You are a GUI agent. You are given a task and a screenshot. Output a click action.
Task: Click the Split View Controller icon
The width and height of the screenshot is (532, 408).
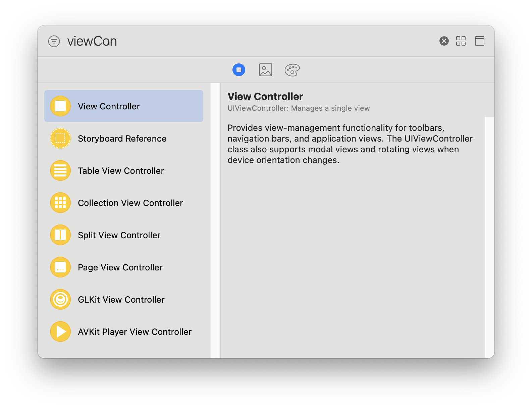pyautogui.click(x=60, y=235)
